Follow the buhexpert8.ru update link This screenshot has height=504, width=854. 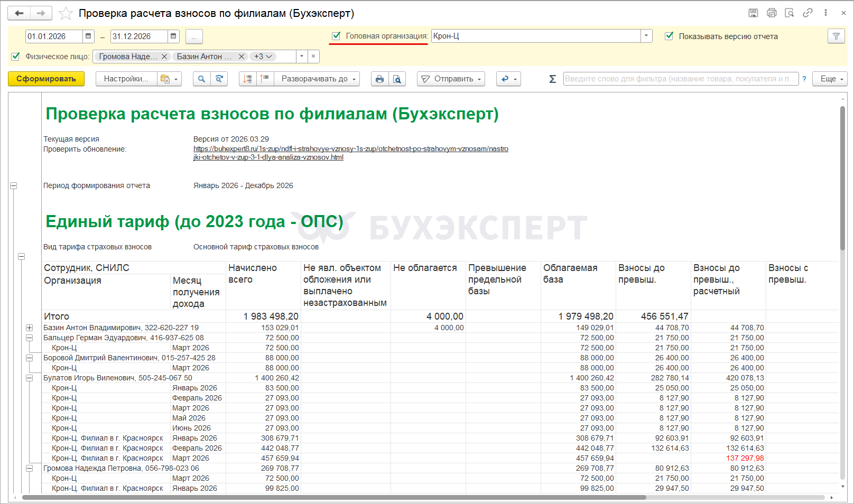pyautogui.click(x=350, y=149)
